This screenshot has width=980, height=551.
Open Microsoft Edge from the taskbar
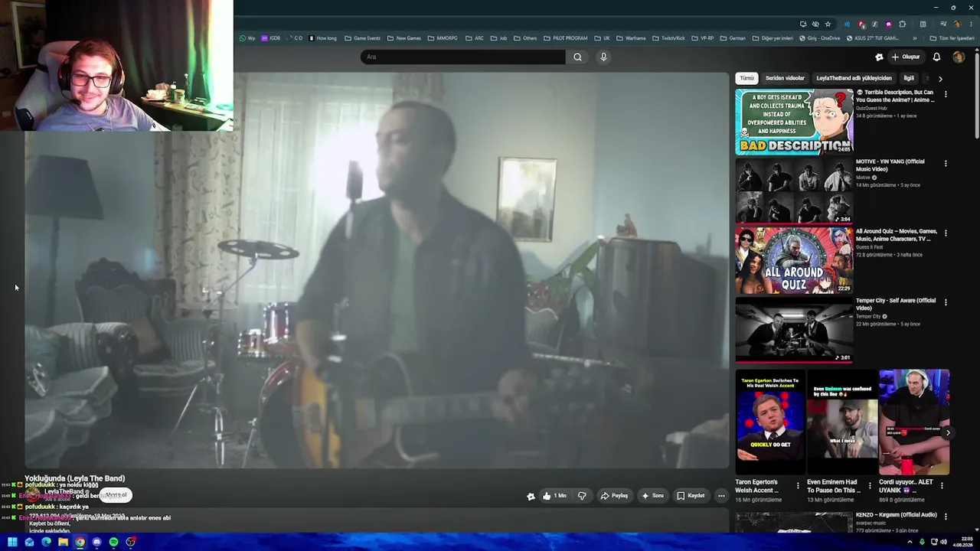tap(46, 542)
